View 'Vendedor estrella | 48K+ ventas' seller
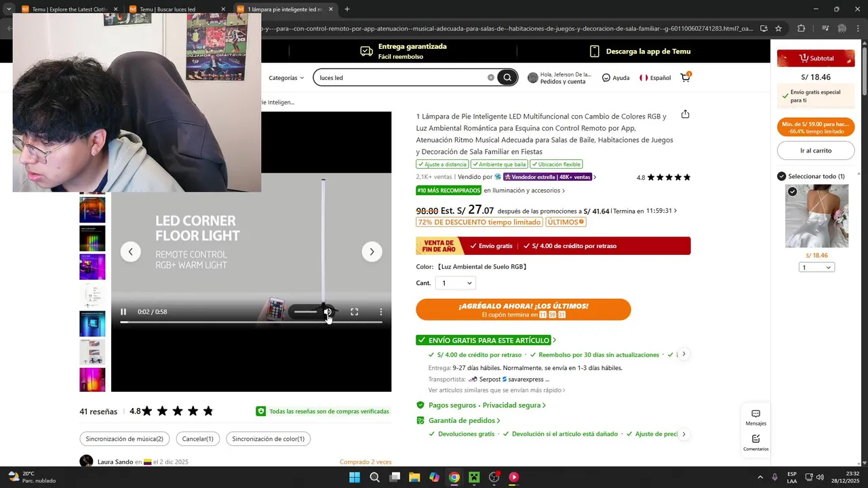 [549, 177]
